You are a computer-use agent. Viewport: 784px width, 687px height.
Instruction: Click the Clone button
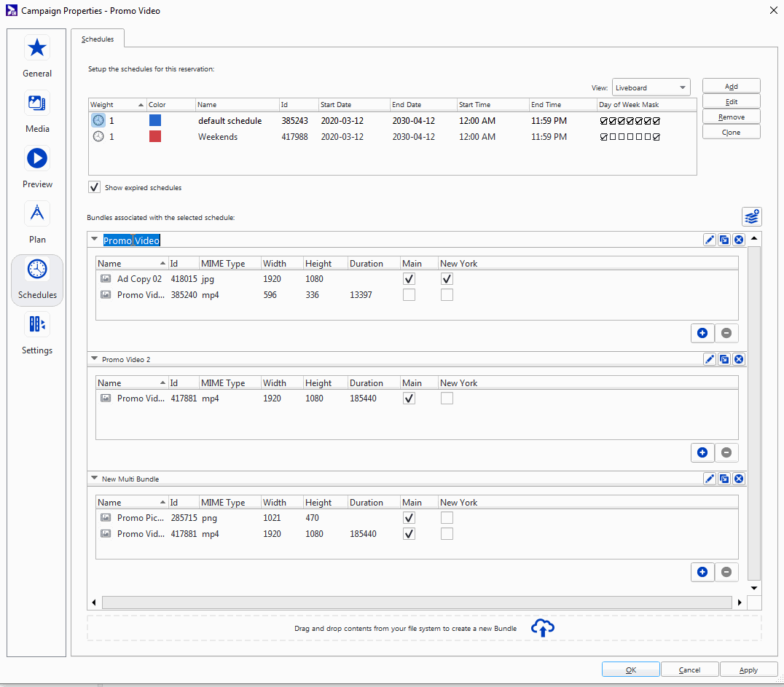click(x=731, y=132)
